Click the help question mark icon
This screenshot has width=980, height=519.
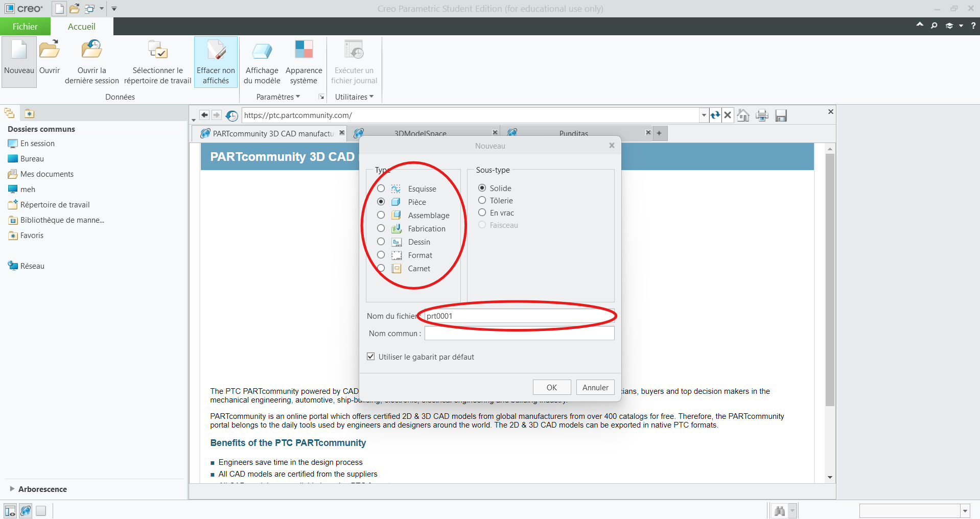[x=973, y=26]
